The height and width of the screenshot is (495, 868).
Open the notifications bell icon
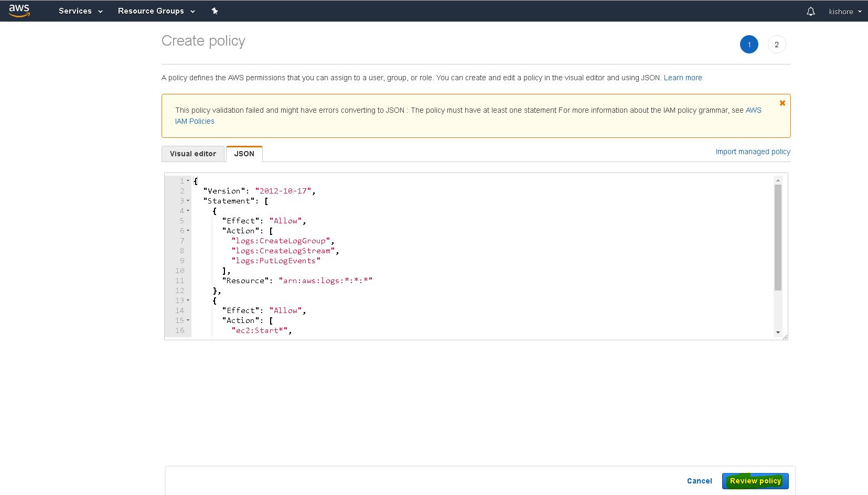pos(810,12)
